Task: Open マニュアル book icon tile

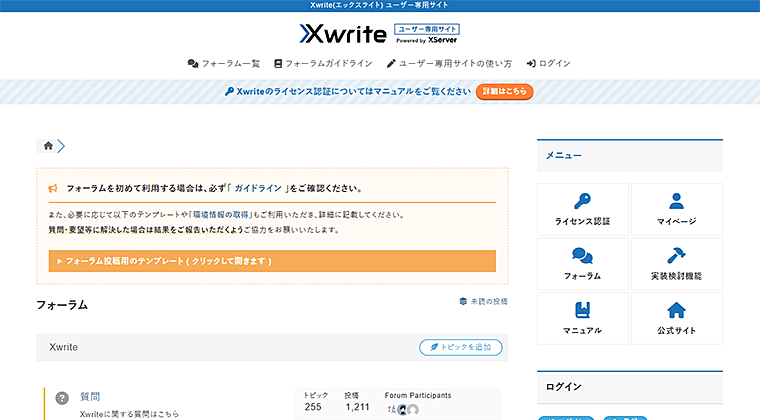Action: [x=583, y=319]
